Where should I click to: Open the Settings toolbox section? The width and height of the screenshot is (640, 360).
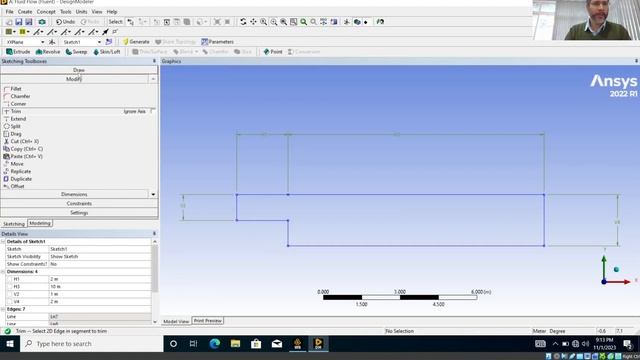click(79, 213)
